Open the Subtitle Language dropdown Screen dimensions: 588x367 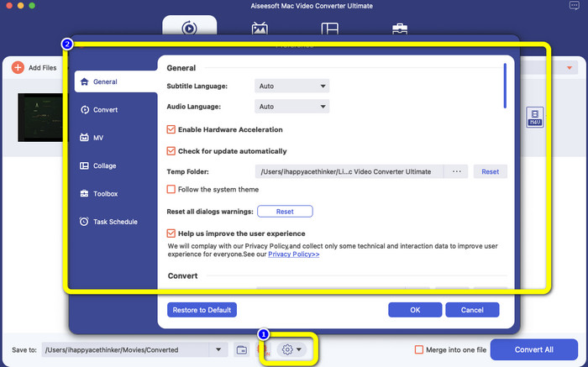tap(291, 86)
